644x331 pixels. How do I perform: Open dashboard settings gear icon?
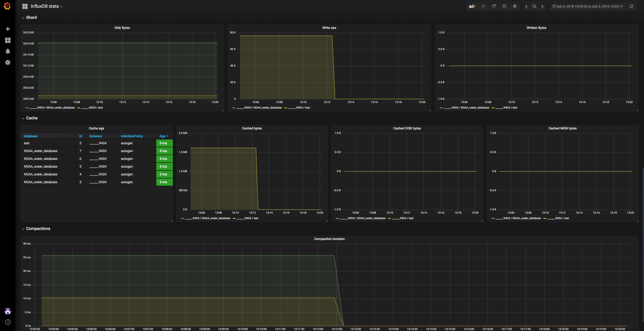coord(515,6)
